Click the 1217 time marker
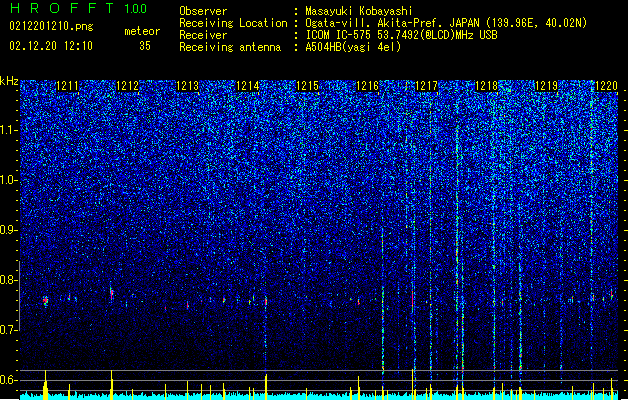Viewport: 629px width, 400px height. [426, 86]
